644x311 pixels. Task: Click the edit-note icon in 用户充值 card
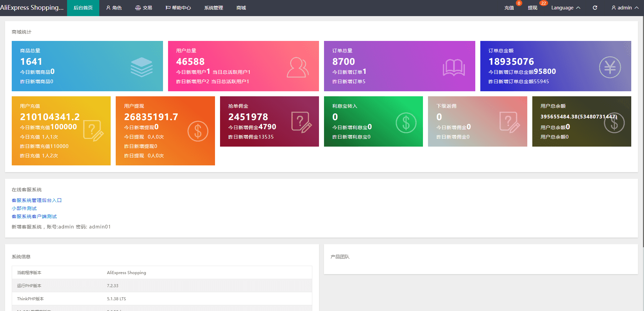point(93,131)
